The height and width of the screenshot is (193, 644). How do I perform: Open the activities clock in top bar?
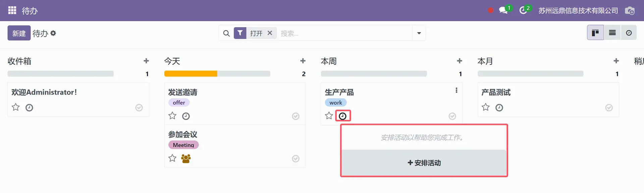coord(523,10)
